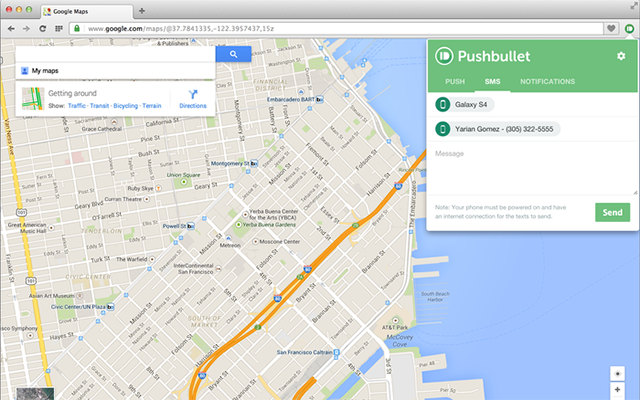Image resolution: width=640 pixels, height=400 pixels.
Task: Click the Great American Music Hall label
Action: coord(27,228)
